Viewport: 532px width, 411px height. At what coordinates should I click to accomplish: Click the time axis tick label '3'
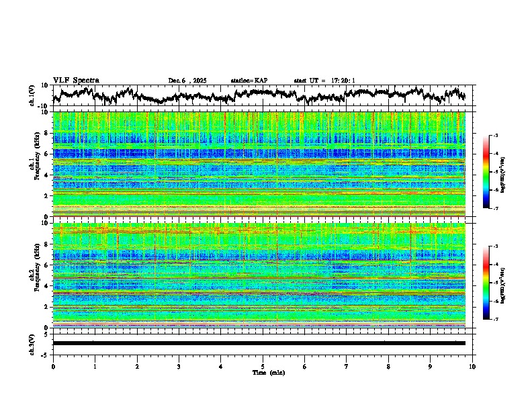click(179, 367)
